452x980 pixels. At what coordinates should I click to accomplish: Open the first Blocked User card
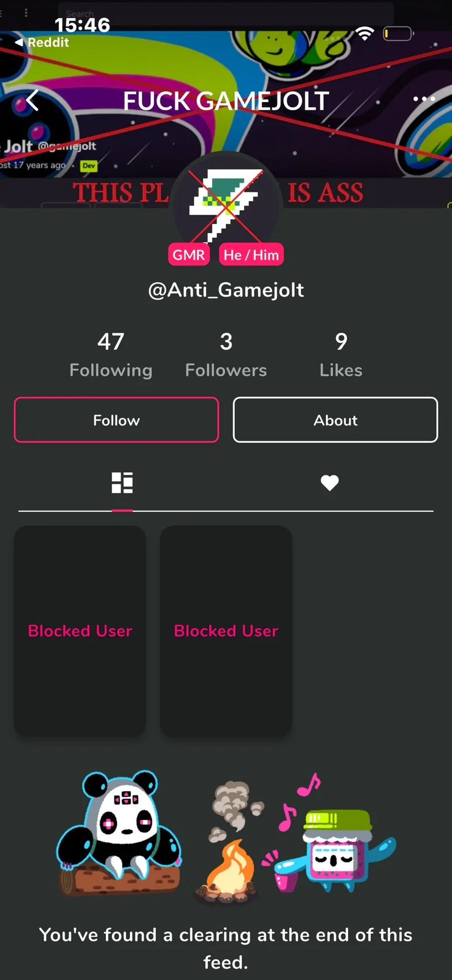[80, 631]
